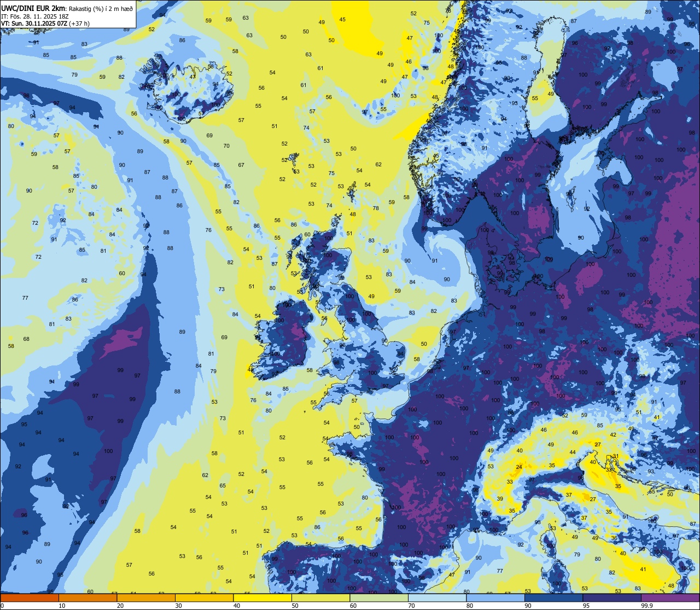
Task: Click the '95' legend scale label
Action: pos(586,606)
